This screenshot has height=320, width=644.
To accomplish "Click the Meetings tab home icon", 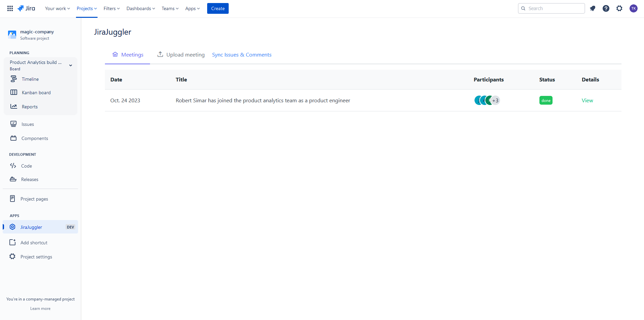I will [115, 54].
